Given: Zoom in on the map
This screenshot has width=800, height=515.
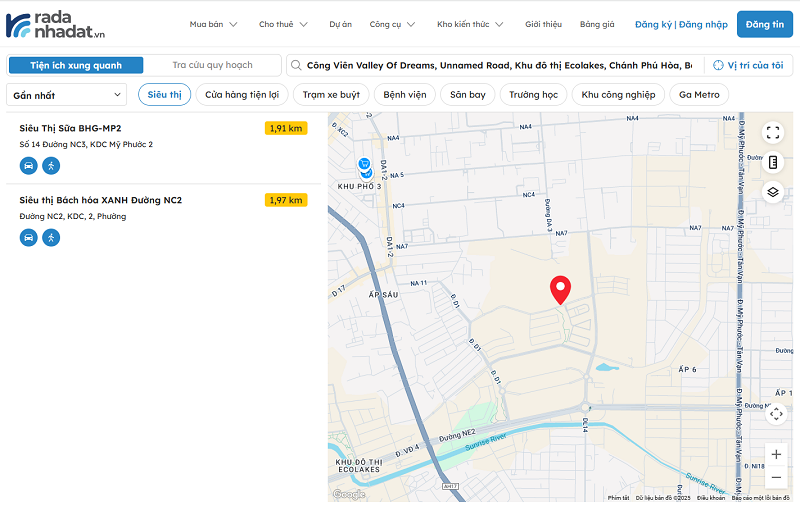Looking at the screenshot, I should click(x=777, y=454).
